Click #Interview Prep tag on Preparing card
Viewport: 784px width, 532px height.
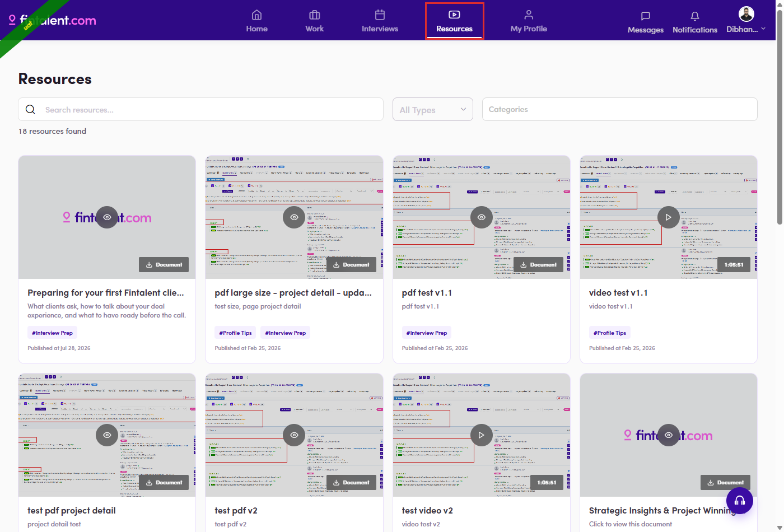[x=53, y=333]
